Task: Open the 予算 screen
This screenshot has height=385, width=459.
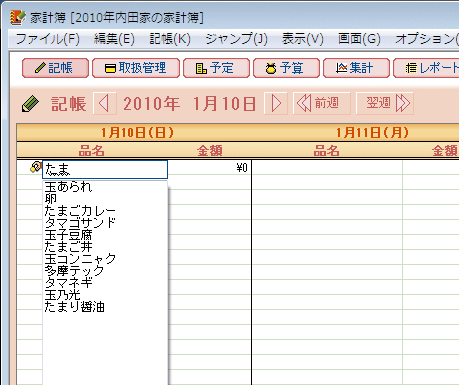Action: point(286,68)
